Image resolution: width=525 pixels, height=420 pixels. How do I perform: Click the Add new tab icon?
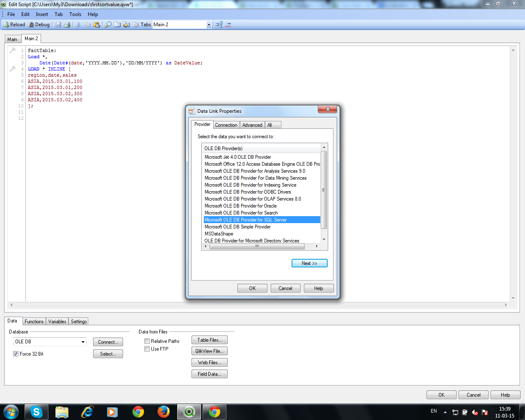pos(117,25)
